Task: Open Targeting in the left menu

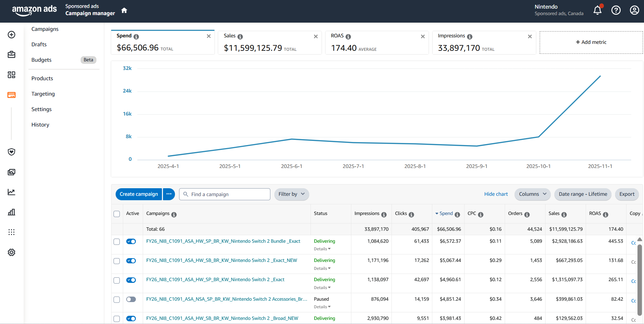Action: [43, 94]
